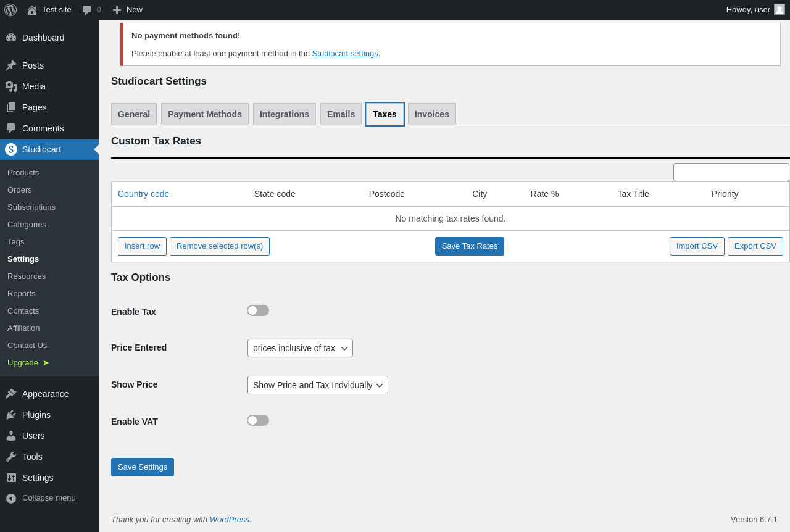This screenshot has height=532, width=790.
Task: Open Resources in Studiocart submenu
Action: [x=27, y=276]
